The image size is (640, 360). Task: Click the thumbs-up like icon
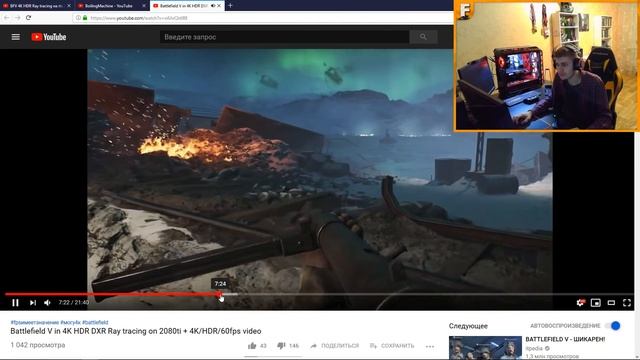(x=252, y=346)
